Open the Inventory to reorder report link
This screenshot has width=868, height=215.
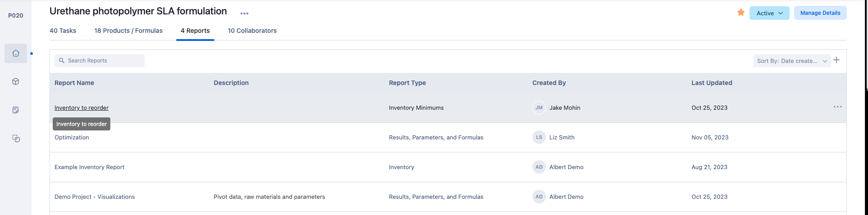(x=82, y=107)
